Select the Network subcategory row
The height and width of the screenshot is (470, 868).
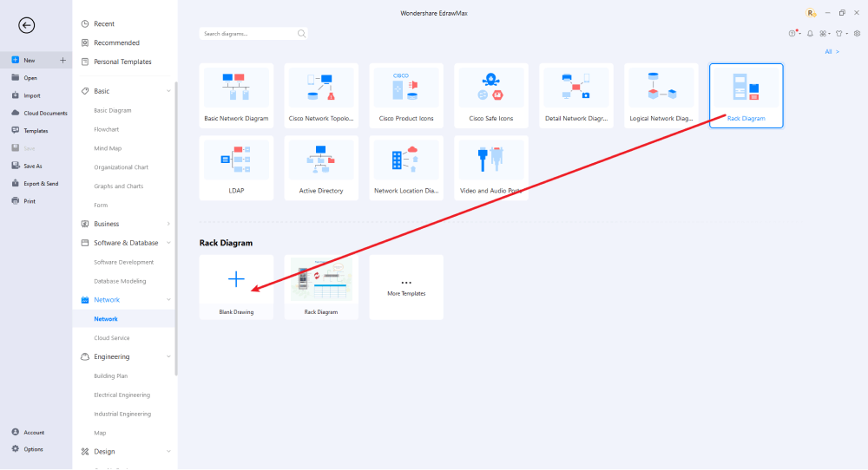124,319
